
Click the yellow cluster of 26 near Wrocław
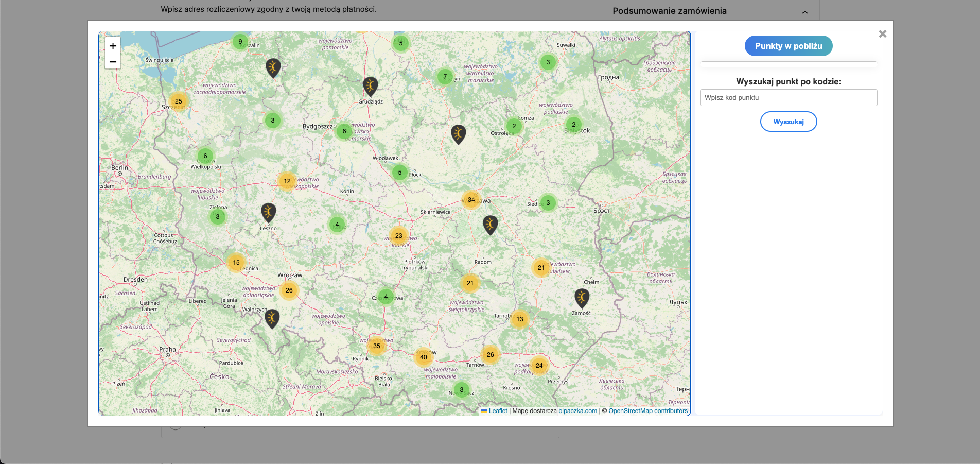pos(289,290)
